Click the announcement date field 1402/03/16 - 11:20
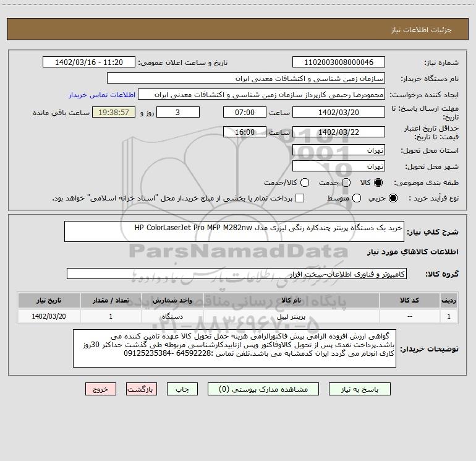Viewport: 476px width, 461px height. (x=89, y=62)
